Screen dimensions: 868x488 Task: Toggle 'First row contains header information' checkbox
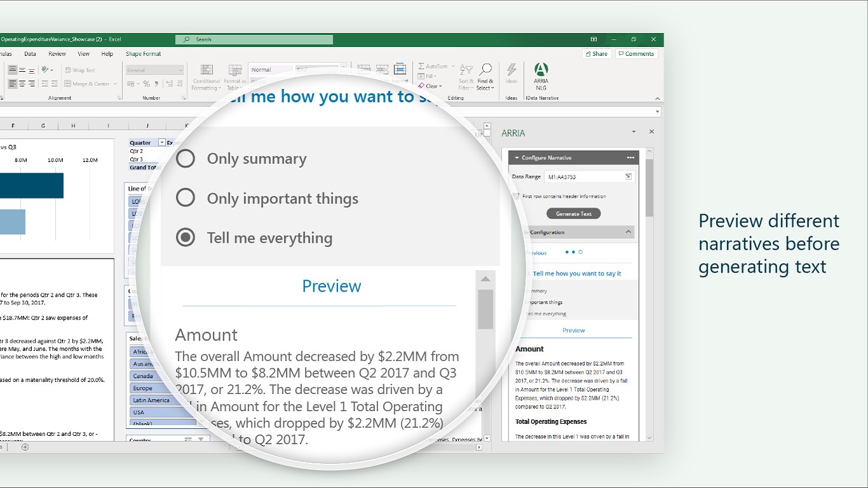tap(516, 196)
